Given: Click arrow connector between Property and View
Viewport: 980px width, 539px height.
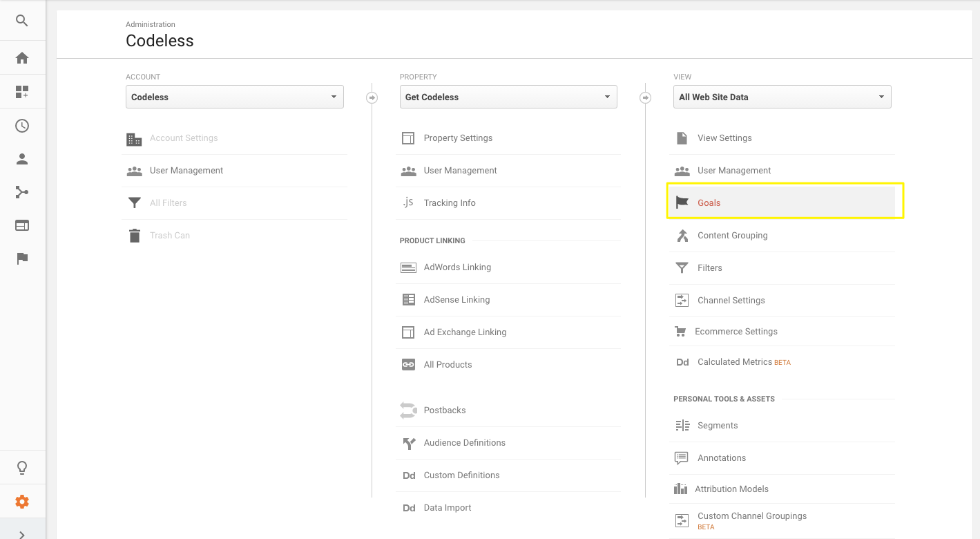Looking at the screenshot, I should coord(646,97).
